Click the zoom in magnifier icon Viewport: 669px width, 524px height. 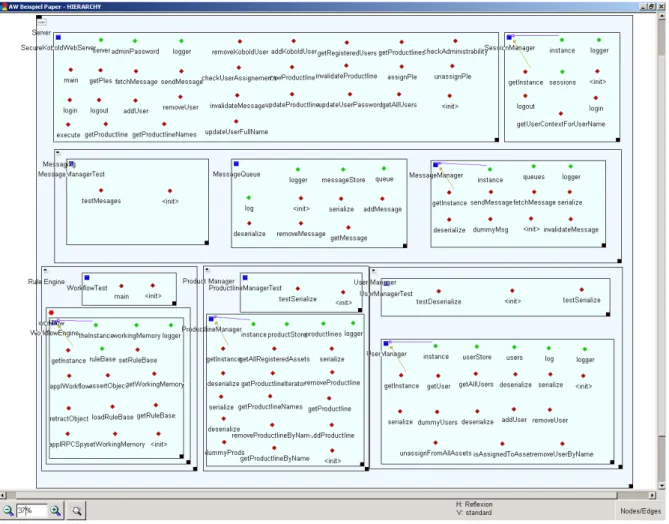coord(55,510)
